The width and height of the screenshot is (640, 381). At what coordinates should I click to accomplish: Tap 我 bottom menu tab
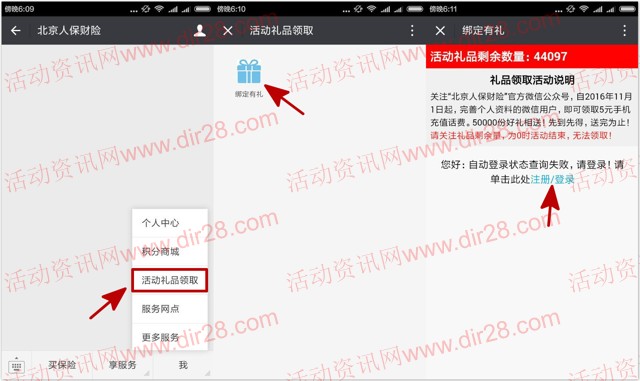tap(183, 365)
